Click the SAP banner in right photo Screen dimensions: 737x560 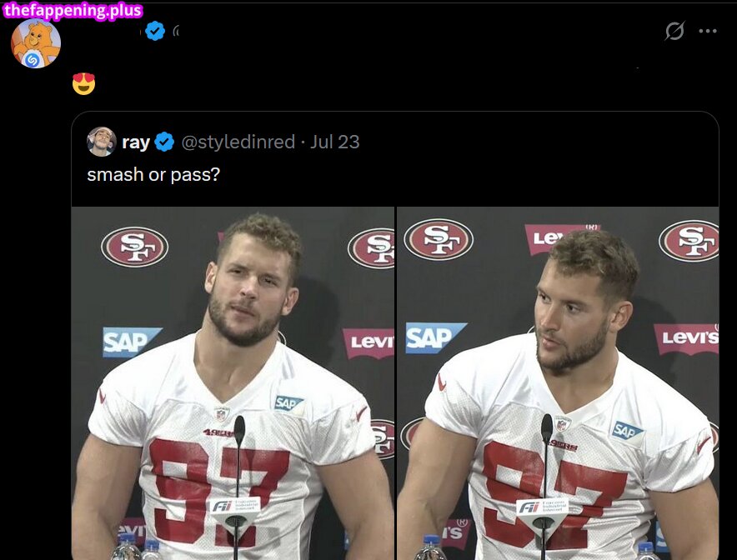click(436, 337)
